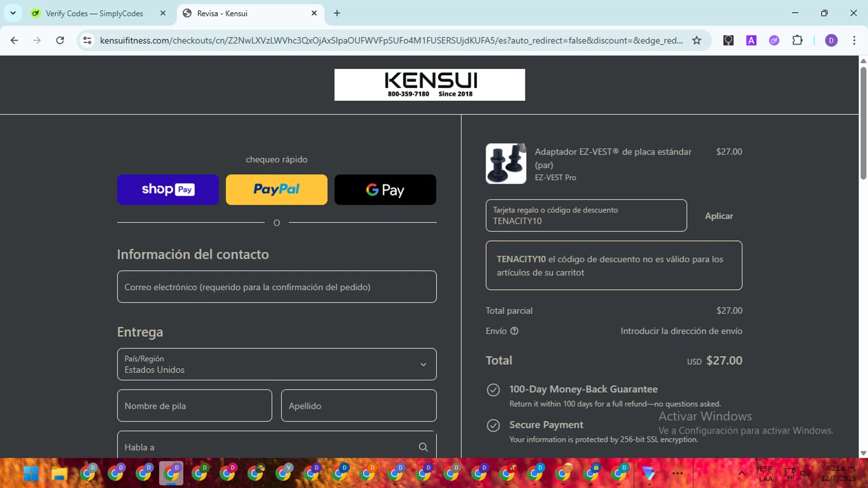Open the ESP LAA language switcher
The width and height of the screenshot is (868, 488).
(x=766, y=474)
